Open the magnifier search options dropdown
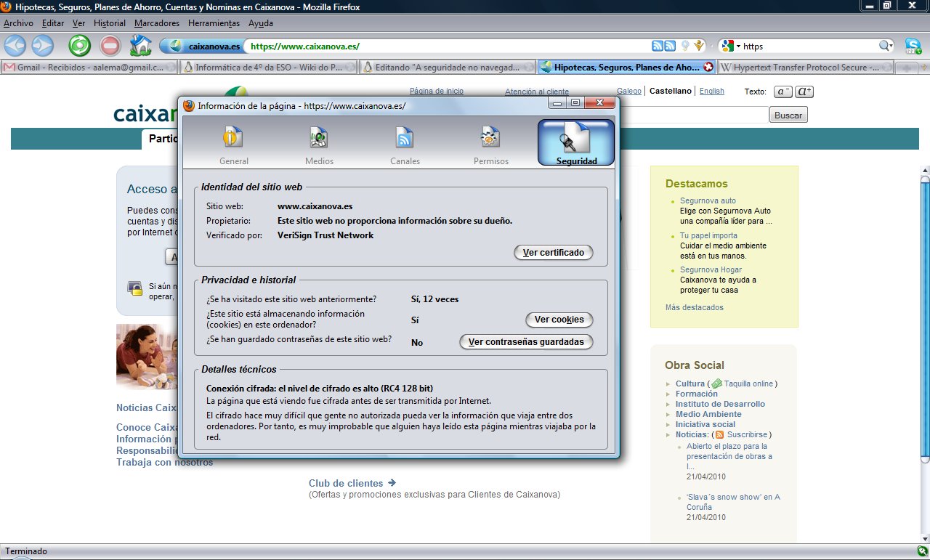Screen dimensions: 930x560 886,46
